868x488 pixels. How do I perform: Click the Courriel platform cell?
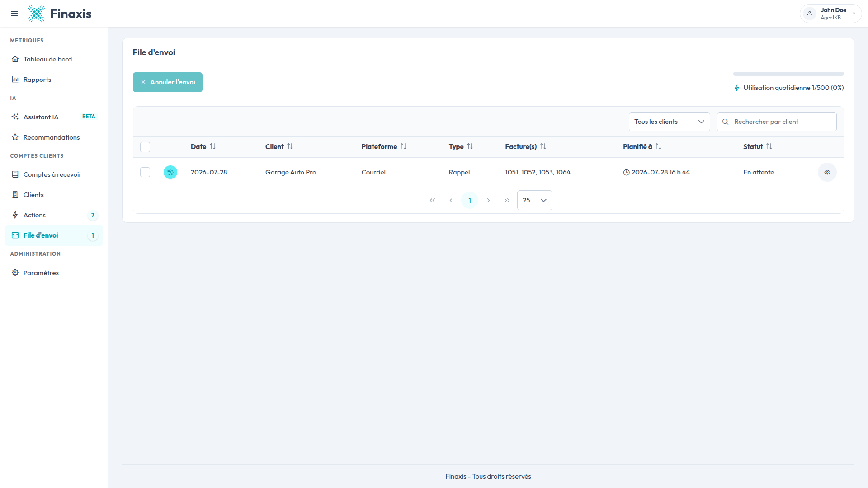[373, 172]
